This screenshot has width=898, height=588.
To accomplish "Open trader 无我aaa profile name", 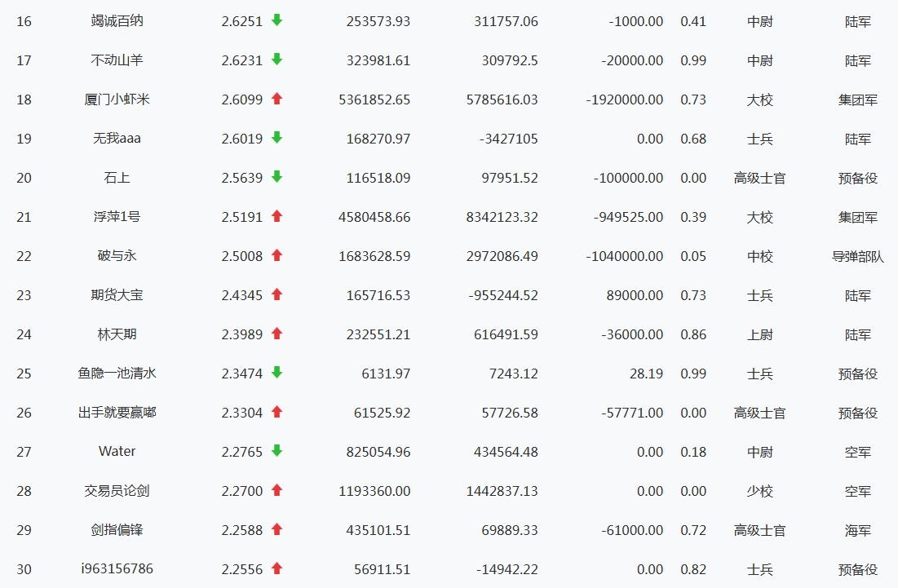I will [x=117, y=139].
